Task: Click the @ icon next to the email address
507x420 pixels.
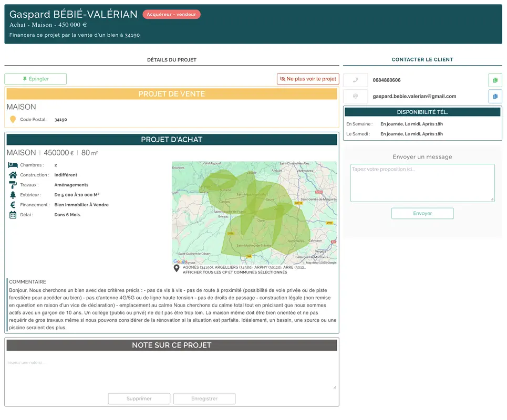Action: click(x=355, y=96)
